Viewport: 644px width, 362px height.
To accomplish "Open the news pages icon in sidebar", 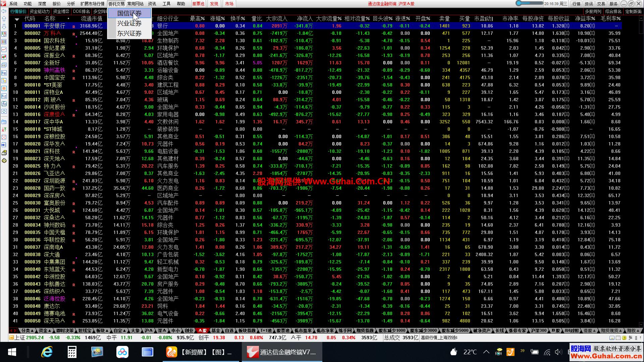I will pos(4,65).
